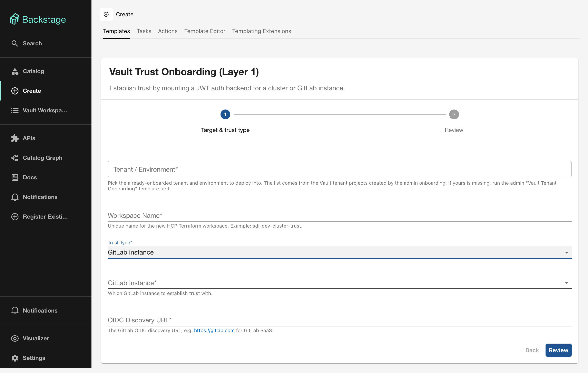The width and height of the screenshot is (588, 373).
Task: Open Settings gear icon
Action: pyautogui.click(x=15, y=358)
